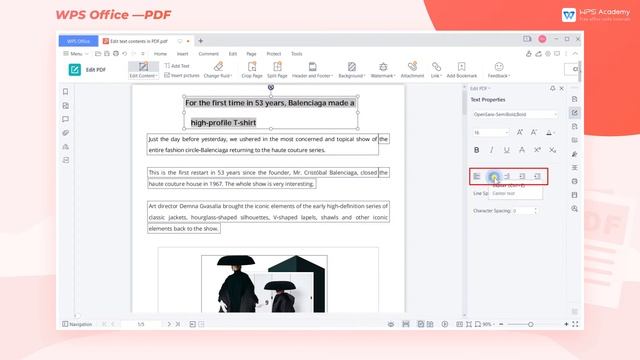Toggle Strikethrough in Text Properties
The width and height of the screenshot is (640, 360).
522,150
